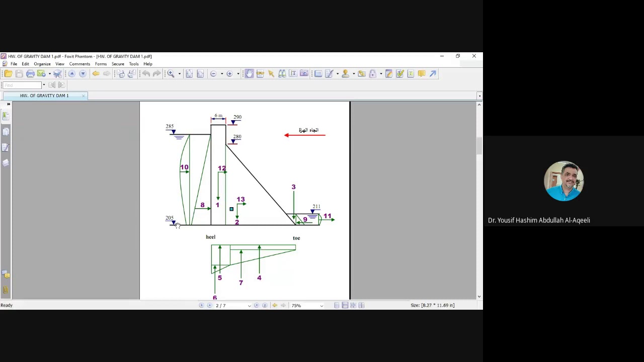Viewport: 644px width, 362px height.
Task: Open the Comments menu
Action: pos(79,64)
